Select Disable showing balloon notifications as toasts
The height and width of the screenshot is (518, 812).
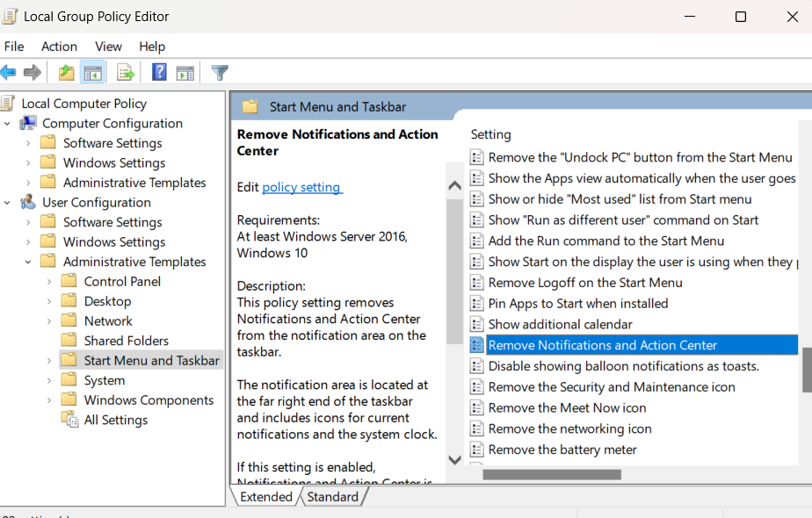(x=624, y=366)
